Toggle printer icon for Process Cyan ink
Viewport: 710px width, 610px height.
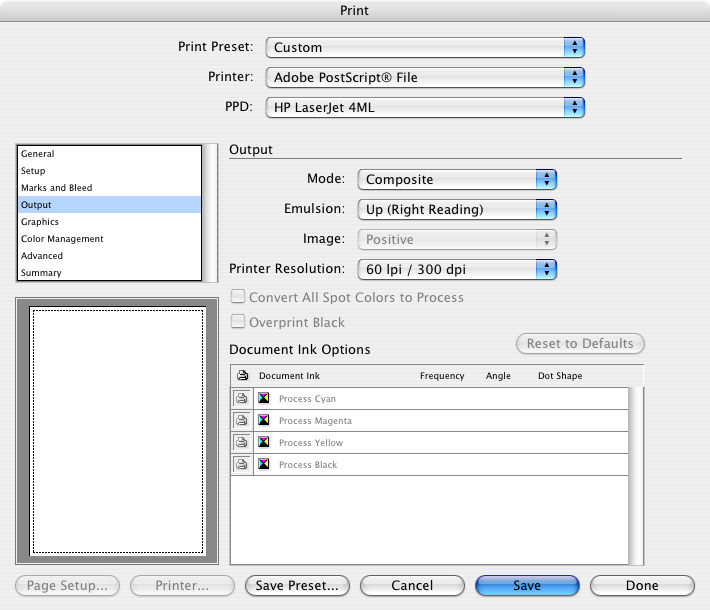click(x=242, y=399)
